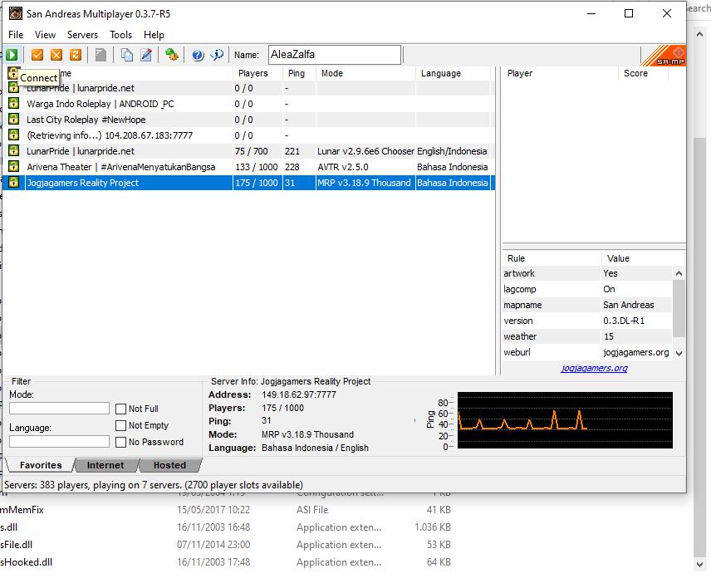Viewport: 711px width, 588px height.
Task: Switch to the Hosted tab
Action: coord(169,465)
